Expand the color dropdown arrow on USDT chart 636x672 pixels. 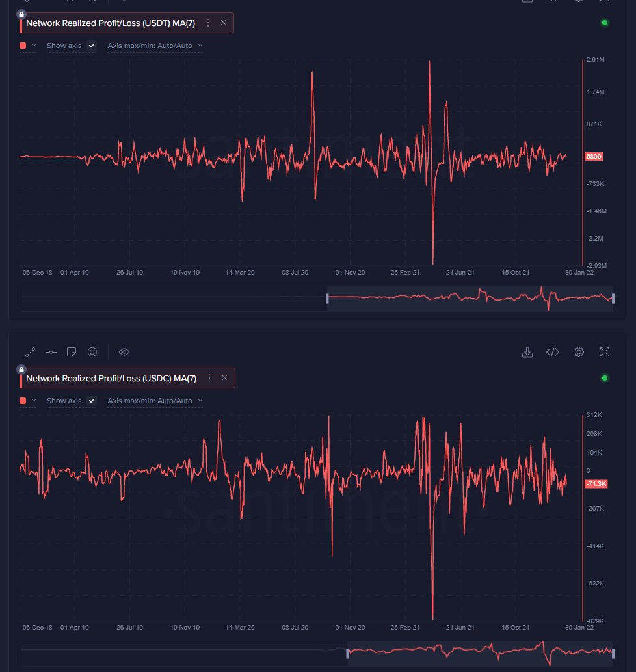34,46
